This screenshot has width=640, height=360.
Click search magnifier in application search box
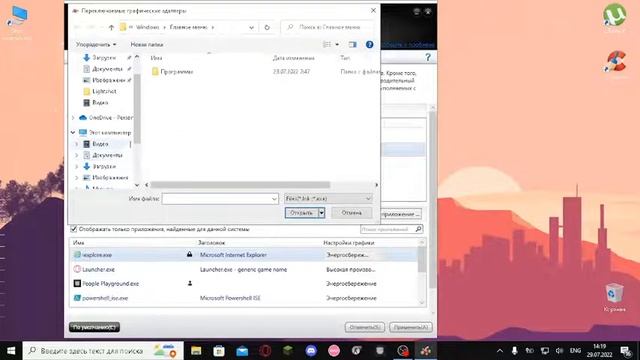point(418,229)
